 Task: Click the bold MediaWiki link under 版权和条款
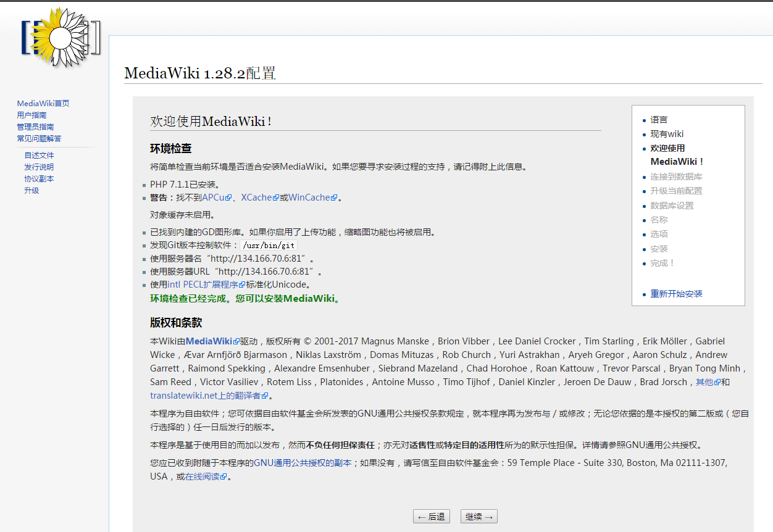click(x=212, y=341)
